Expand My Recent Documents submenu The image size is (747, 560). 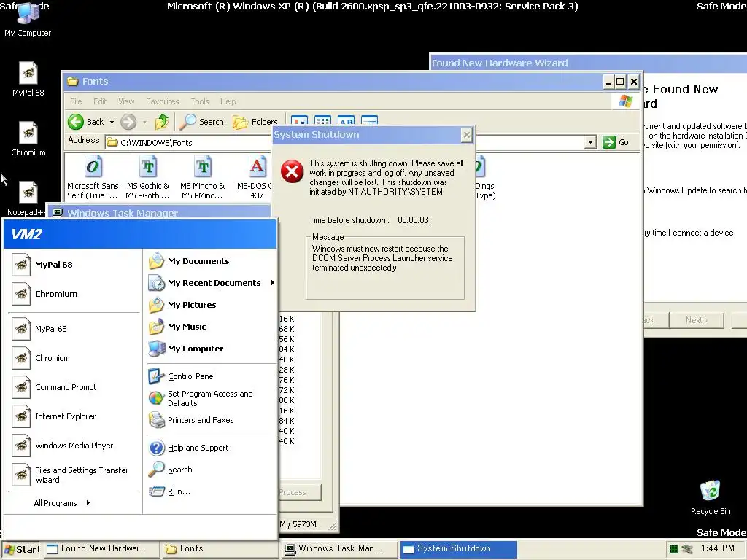(x=211, y=283)
